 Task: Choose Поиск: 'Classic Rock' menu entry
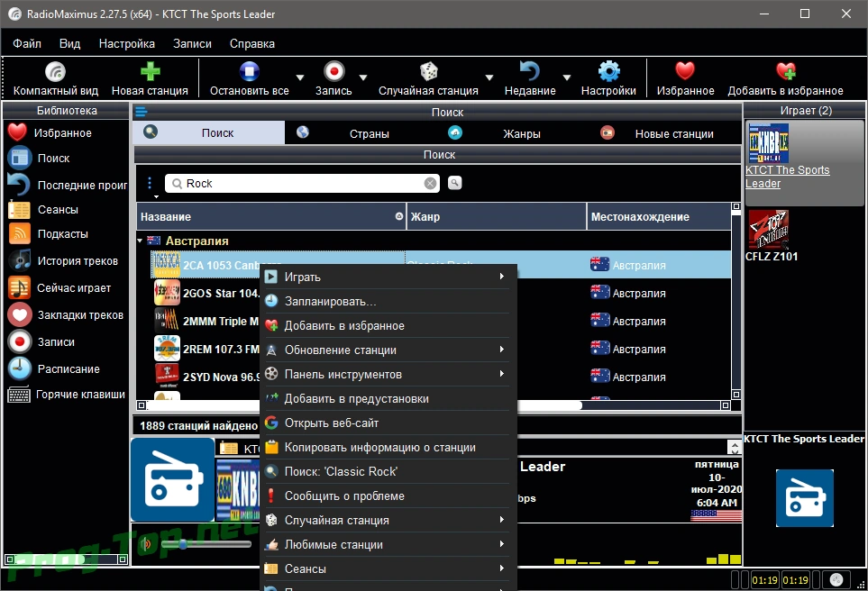pos(388,472)
